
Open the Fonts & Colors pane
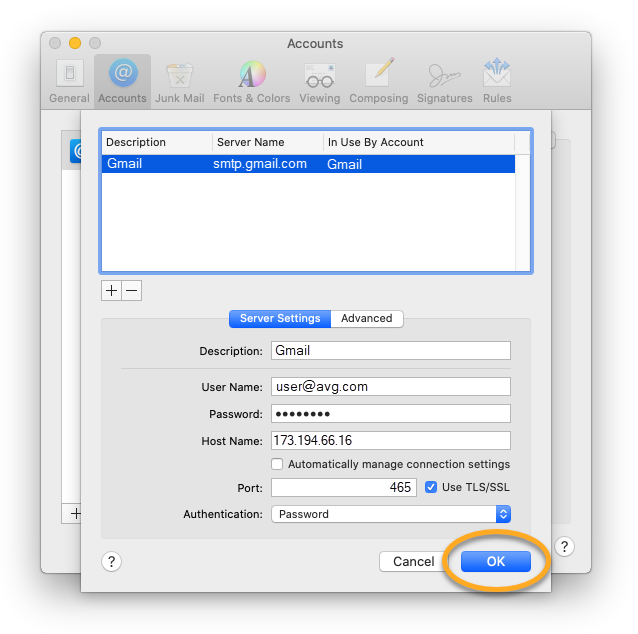[x=251, y=81]
